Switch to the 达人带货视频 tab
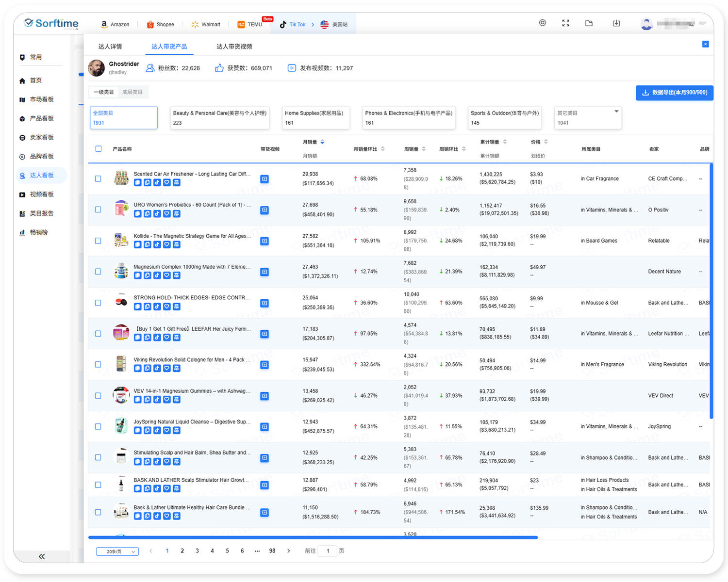 point(234,47)
